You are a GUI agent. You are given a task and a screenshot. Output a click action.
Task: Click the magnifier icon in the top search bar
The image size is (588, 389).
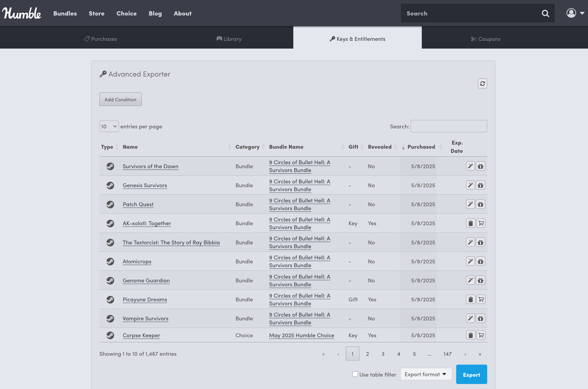pyautogui.click(x=545, y=13)
